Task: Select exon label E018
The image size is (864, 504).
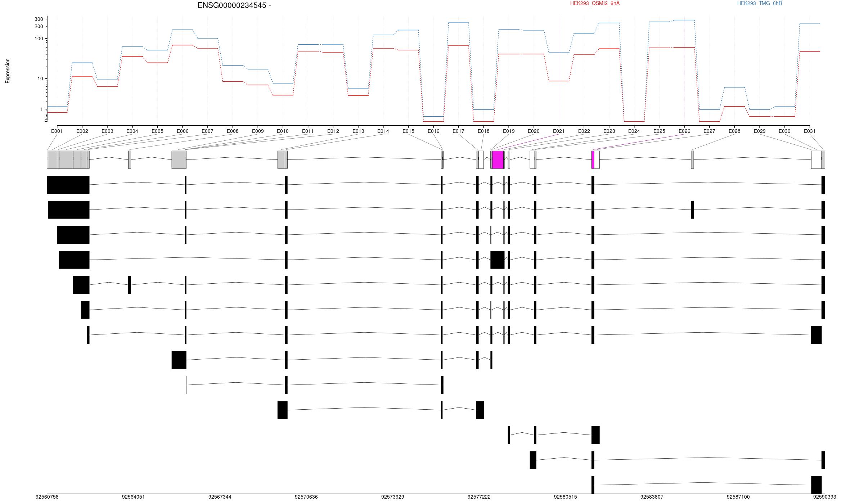Action: [x=483, y=131]
